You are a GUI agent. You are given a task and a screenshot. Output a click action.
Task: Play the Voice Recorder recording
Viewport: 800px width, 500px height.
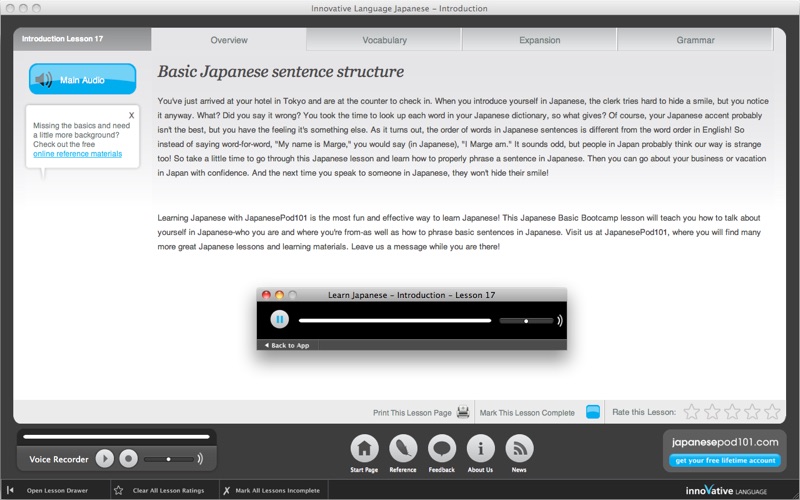tap(105, 459)
